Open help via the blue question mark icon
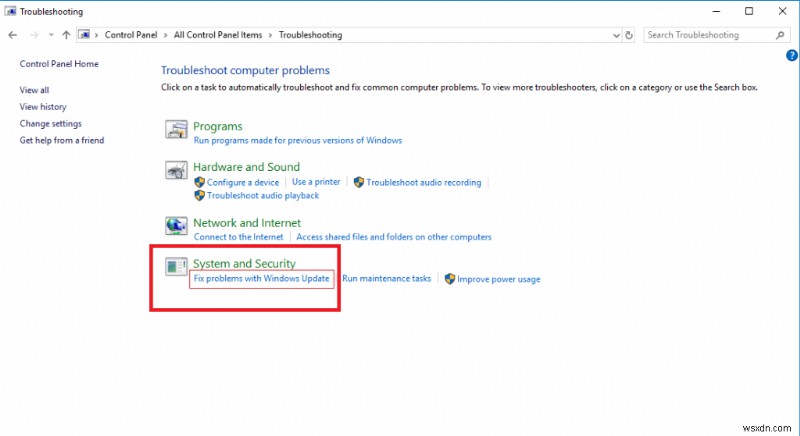 [x=792, y=56]
